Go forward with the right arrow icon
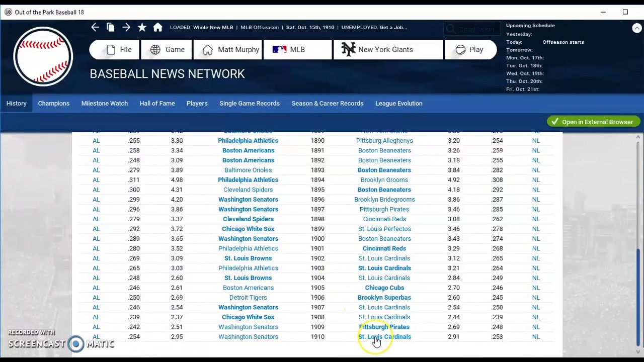 click(126, 27)
